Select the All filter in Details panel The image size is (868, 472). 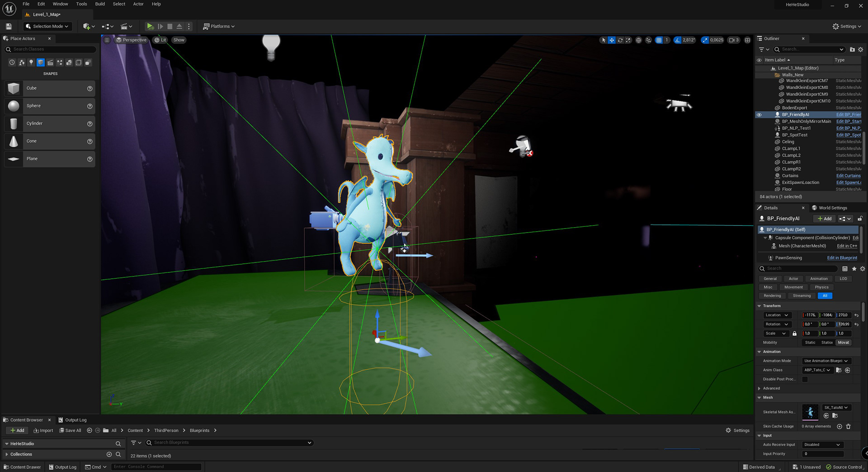(x=825, y=296)
